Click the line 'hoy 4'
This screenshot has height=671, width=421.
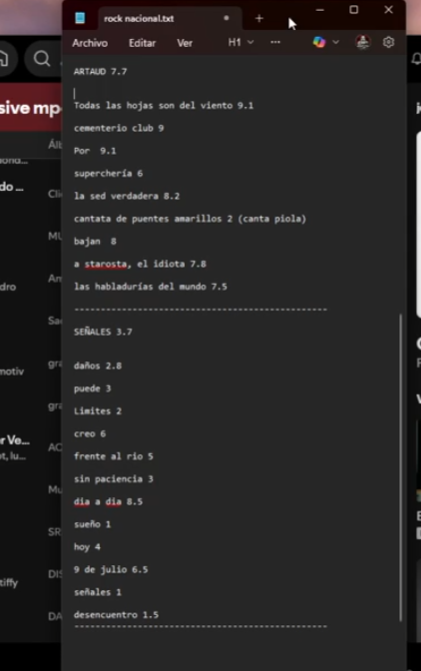point(87,547)
